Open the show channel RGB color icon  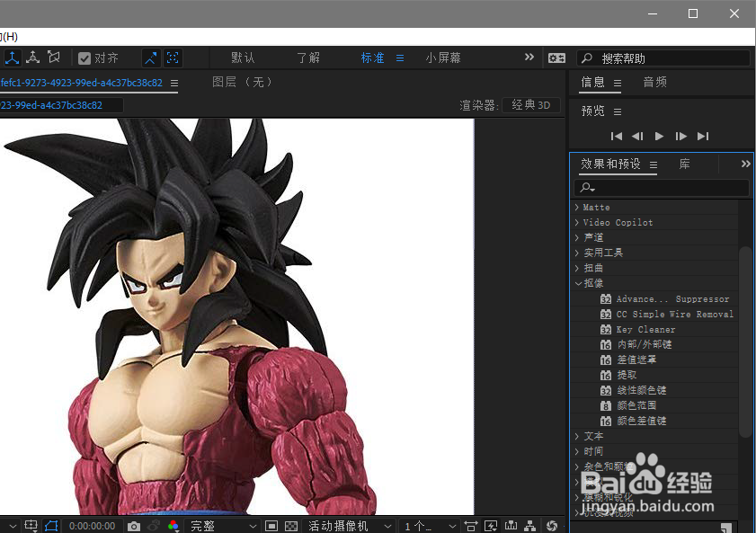coord(173,526)
